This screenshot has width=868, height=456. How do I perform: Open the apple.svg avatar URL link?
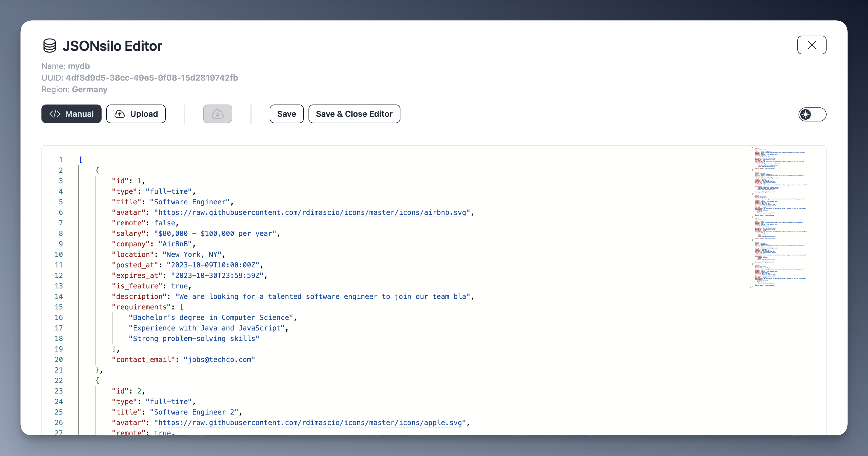[x=310, y=423]
